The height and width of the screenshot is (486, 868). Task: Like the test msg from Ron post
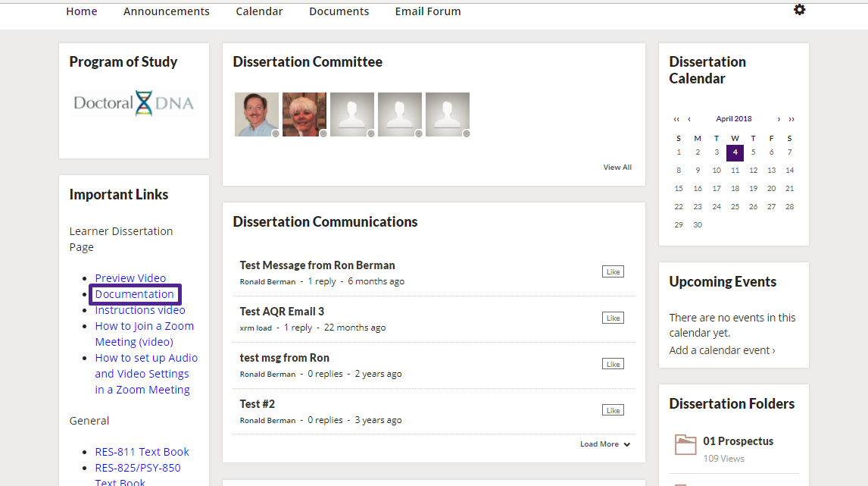pos(613,364)
